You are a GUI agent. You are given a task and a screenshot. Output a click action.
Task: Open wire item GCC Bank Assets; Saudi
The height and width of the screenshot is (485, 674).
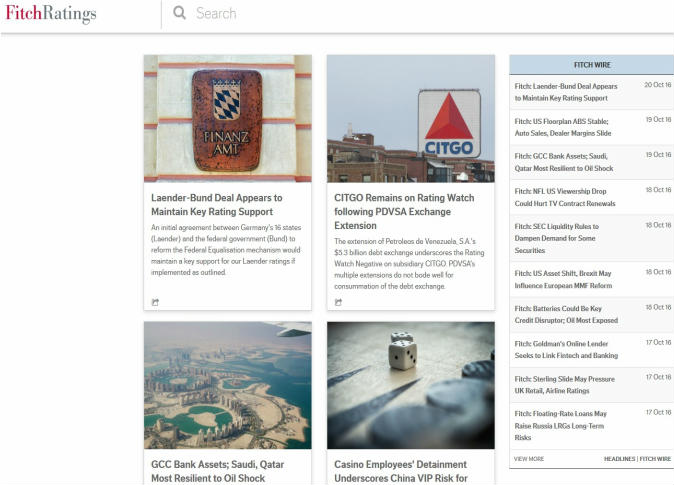click(x=564, y=162)
